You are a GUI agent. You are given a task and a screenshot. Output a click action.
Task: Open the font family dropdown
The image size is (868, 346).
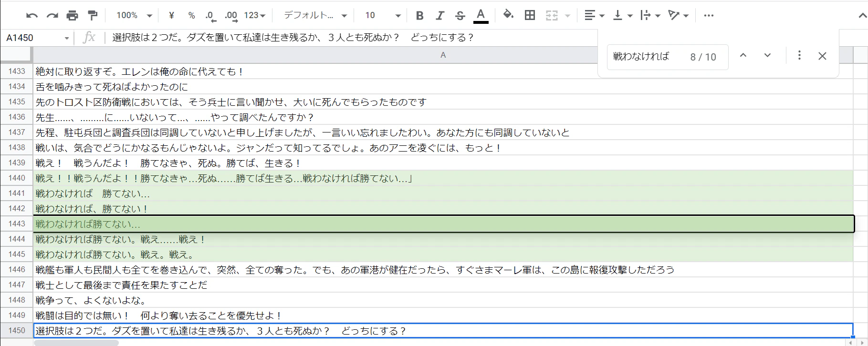coord(315,16)
